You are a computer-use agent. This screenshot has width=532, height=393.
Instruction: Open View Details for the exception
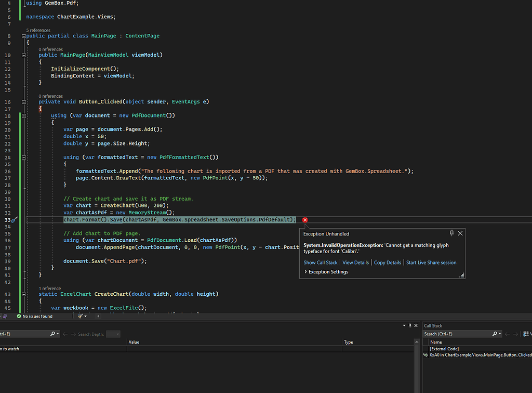tap(355, 263)
